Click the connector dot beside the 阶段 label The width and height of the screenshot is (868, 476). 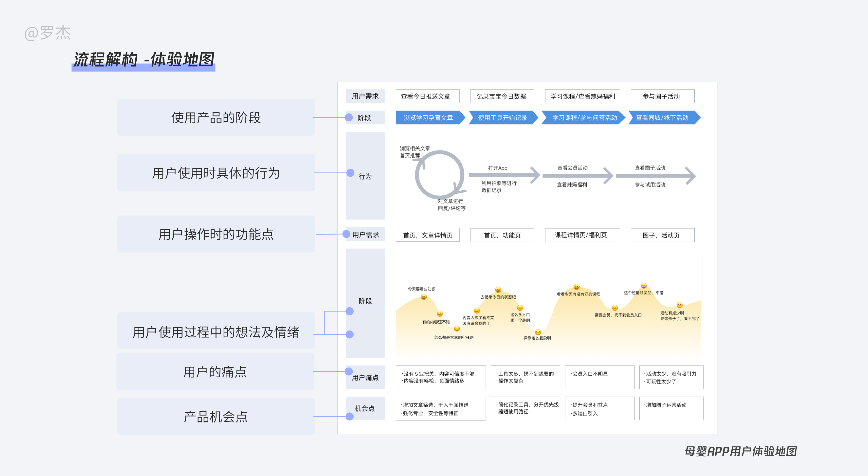(x=349, y=118)
